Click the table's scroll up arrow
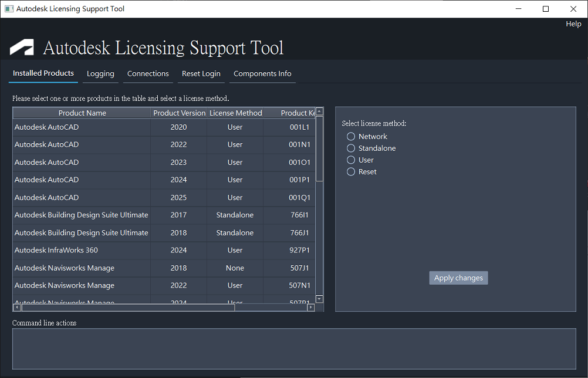 coord(319,111)
